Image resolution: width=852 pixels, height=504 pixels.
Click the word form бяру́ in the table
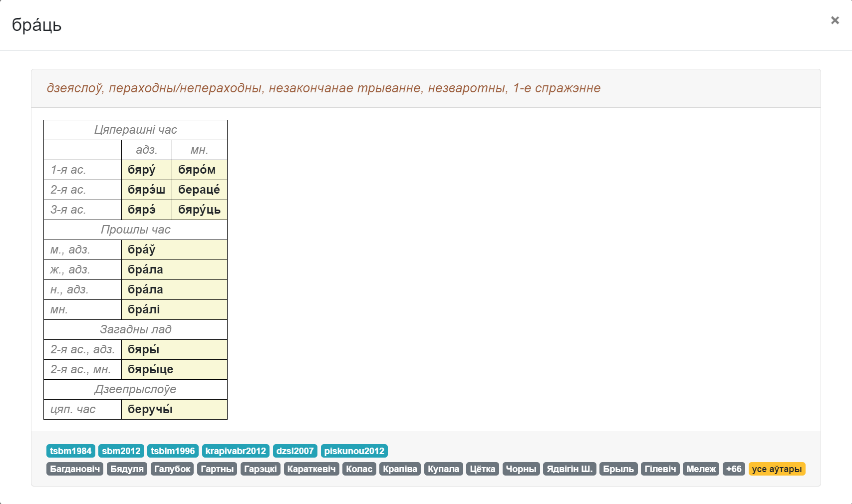tap(142, 170)
